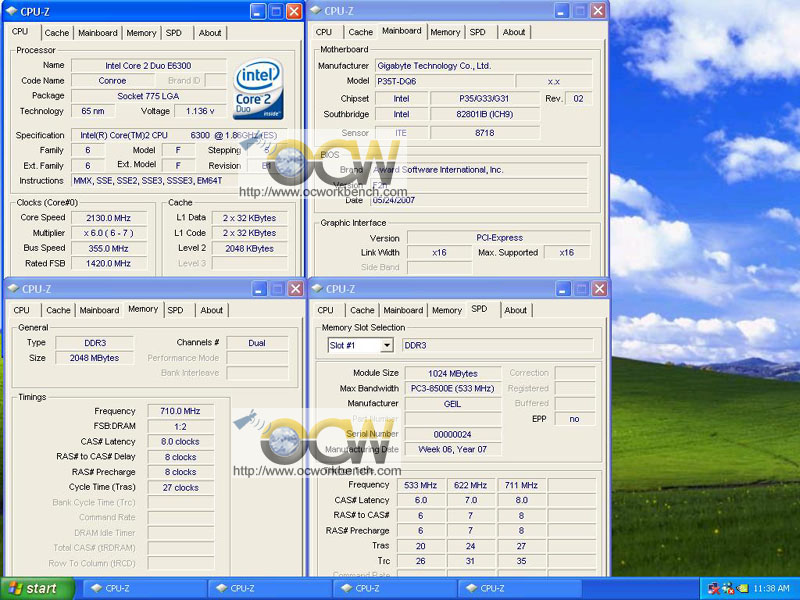Click the instructions list 'MMX, SSE, SSE2, SSE3, SSSE3, EM64T'
The width and height of the screenshot is (800, 600).
[148, 181]
